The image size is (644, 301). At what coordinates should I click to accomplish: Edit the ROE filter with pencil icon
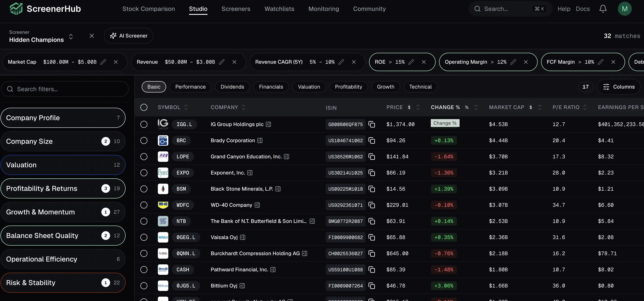[411, 62]
